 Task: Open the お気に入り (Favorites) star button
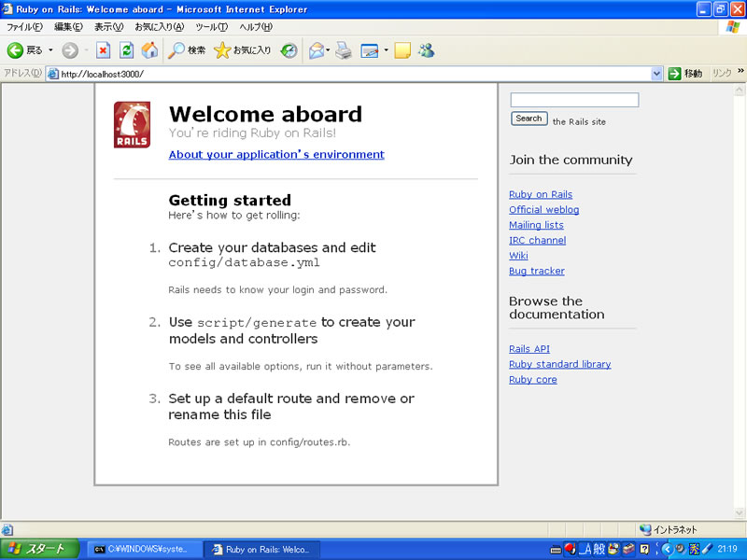click(243, 50)
